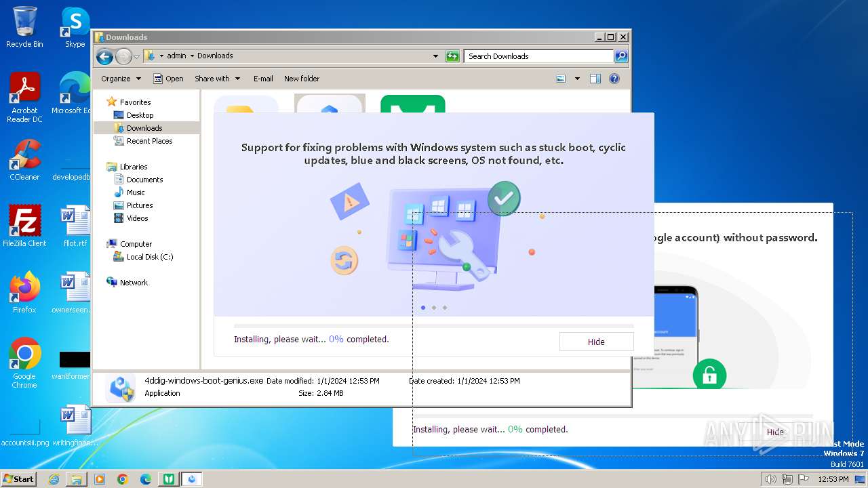Open the Microsoft Edge desktop shortcut

click(x=71, y=94)
